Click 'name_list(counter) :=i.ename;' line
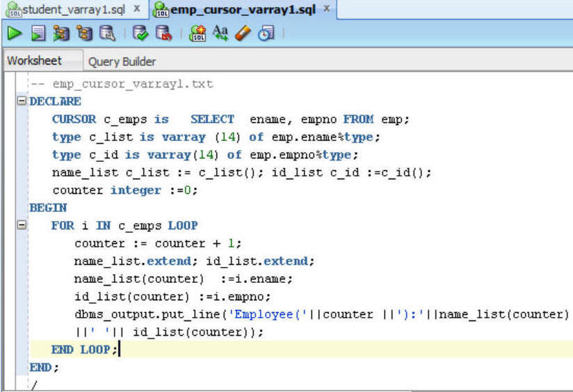 184,279
